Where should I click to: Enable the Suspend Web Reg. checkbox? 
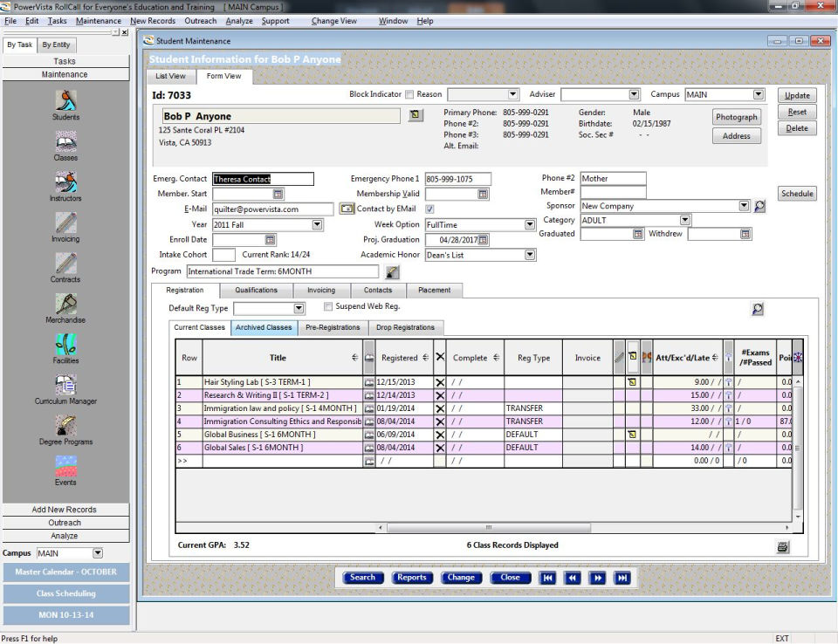coord(327,307)
